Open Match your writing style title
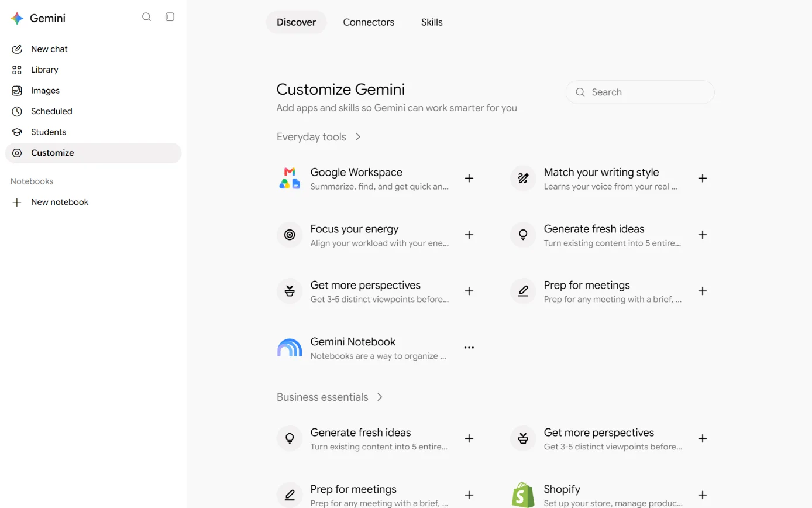 click(x=601, y=172)
